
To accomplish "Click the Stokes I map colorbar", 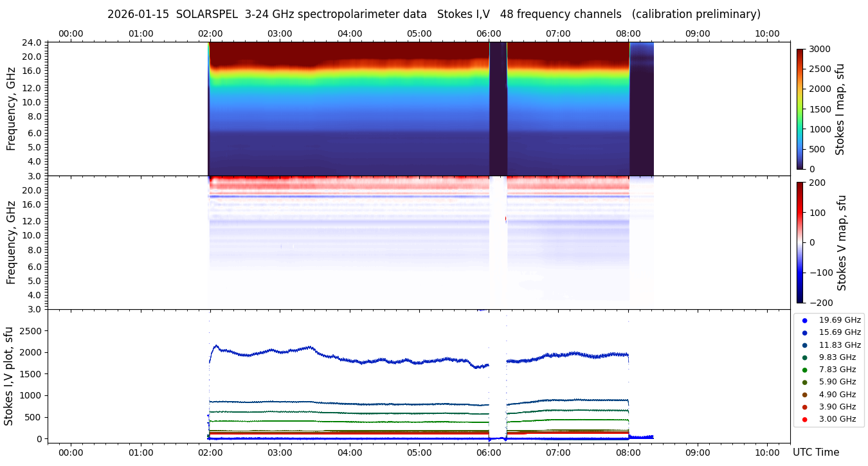I will (800, 109).
